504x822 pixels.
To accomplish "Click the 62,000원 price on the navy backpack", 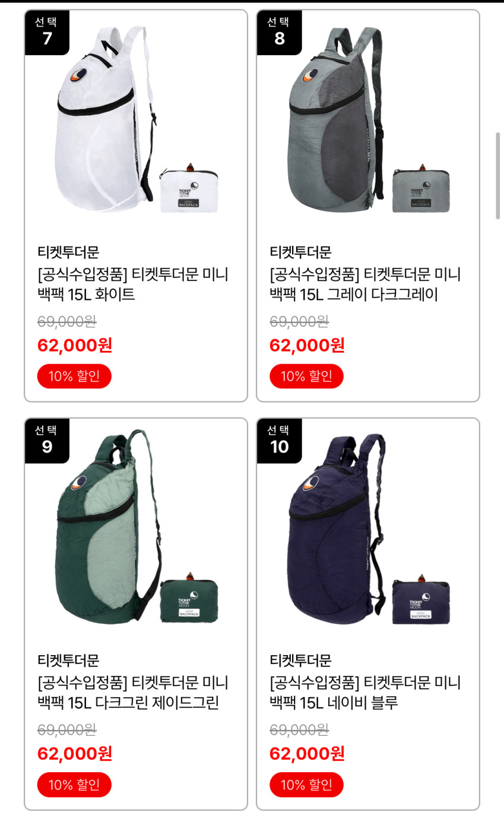I will (307, 753).
